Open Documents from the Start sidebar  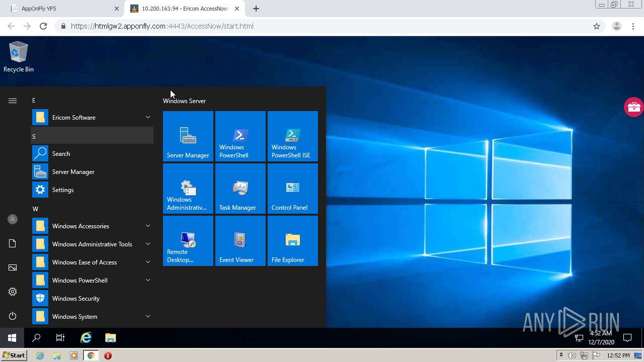[x=13, y=243]
